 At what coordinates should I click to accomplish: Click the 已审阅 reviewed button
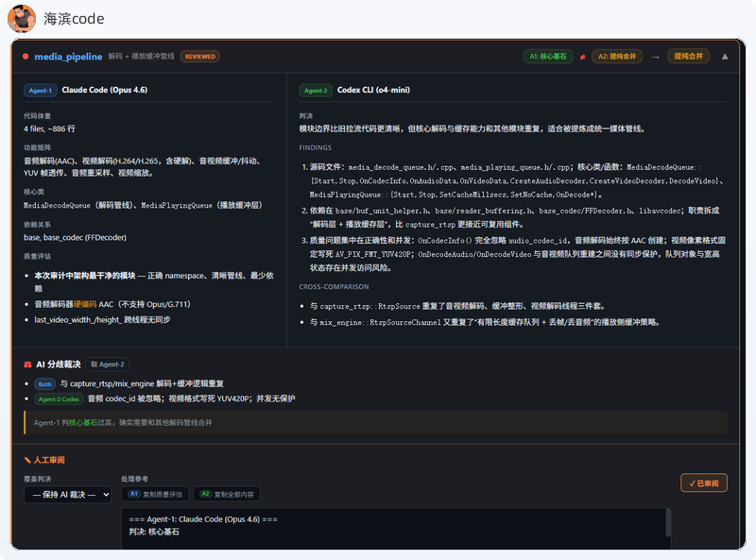[x=703, y=483]
